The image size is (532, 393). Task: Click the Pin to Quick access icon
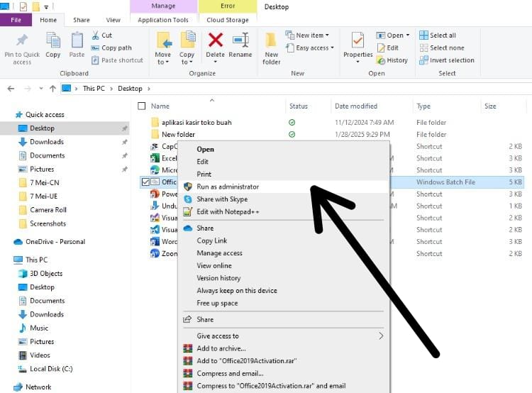pos(22,40)
